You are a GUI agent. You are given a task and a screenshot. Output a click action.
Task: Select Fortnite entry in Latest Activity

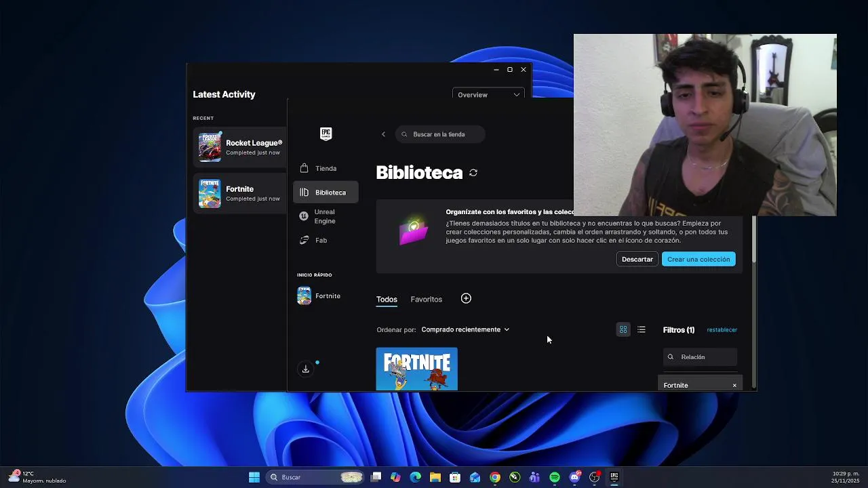pyautogui.click(x=241, y=193)
